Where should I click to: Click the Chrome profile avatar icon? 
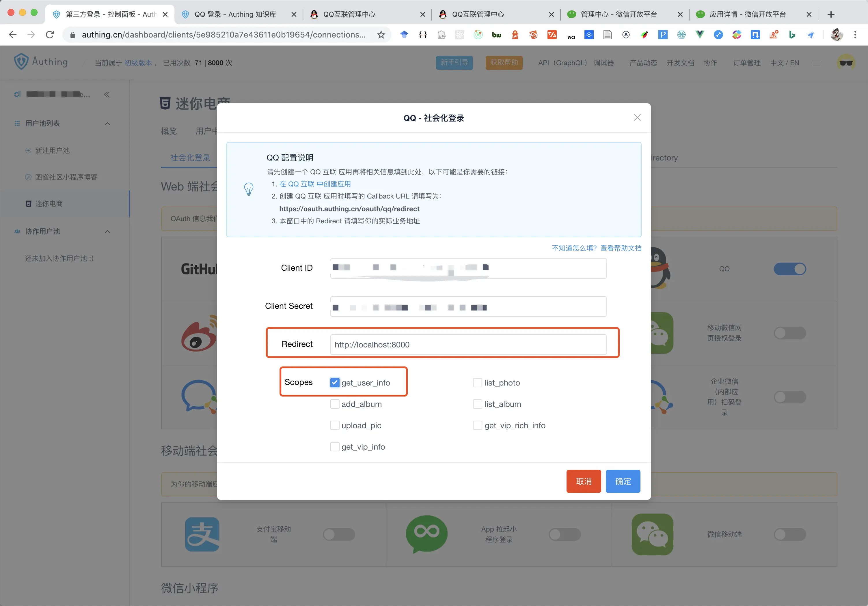coord(837,35)
